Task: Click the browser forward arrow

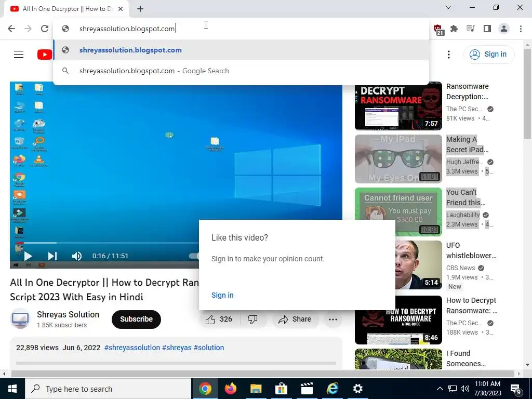Action: pyautogui.click(x=28, y=29)
